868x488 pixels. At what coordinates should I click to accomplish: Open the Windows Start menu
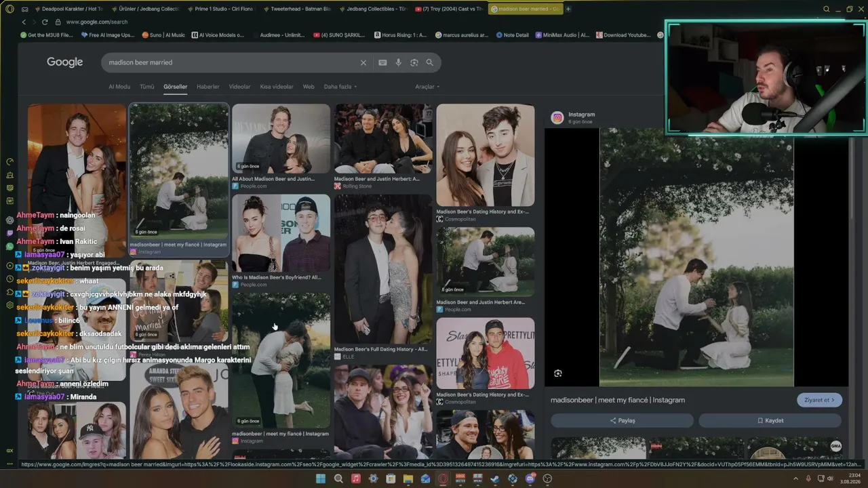[321, 479]
